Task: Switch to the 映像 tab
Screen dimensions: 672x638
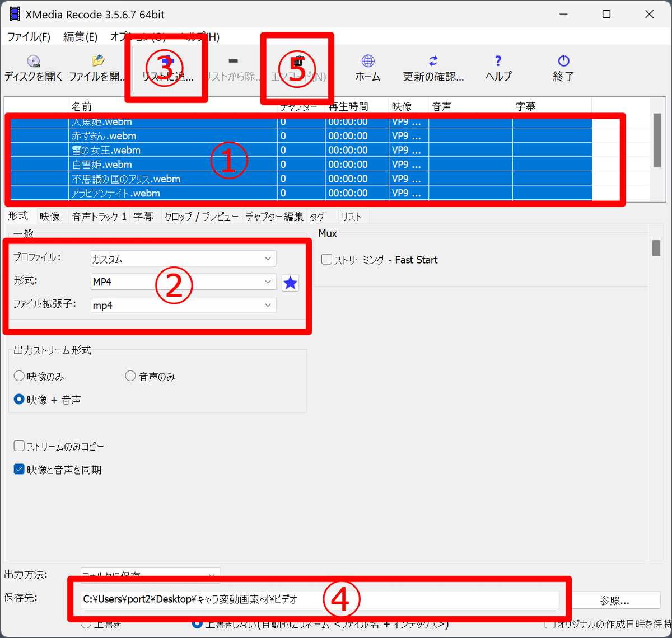Action: coord(50,217)
